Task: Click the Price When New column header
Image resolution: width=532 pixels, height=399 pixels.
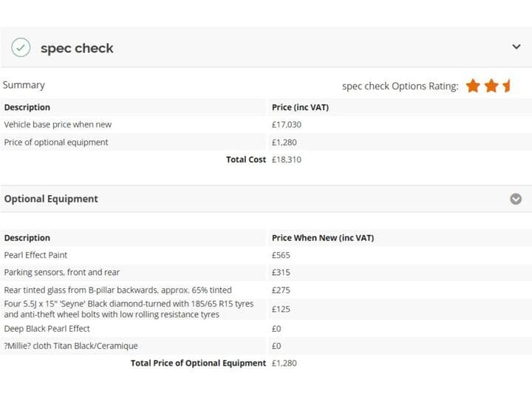Action: 323,238
